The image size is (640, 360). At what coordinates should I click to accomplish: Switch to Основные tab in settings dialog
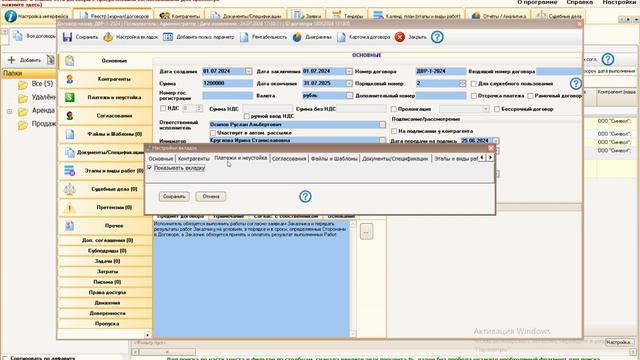pos(160,159)
